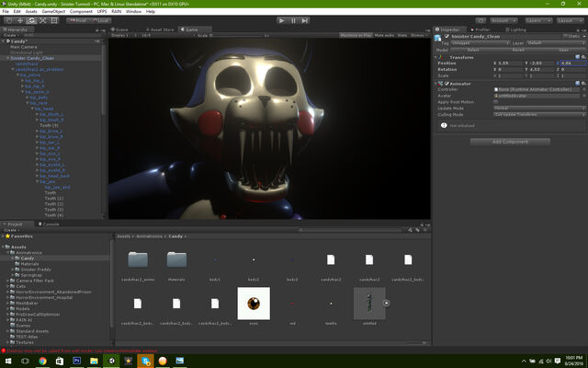Click the model Revert button
Viewport: 588px width, 368px height.
(x=518, y=50)
